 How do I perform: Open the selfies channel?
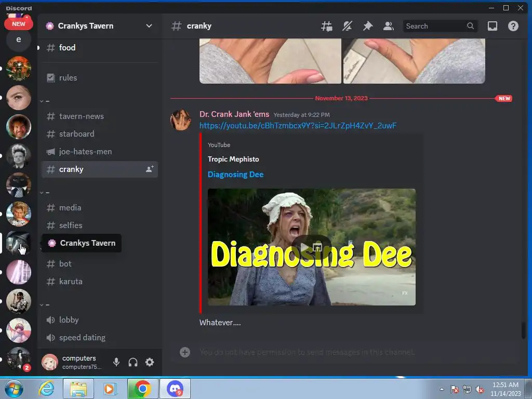point(99,225)
